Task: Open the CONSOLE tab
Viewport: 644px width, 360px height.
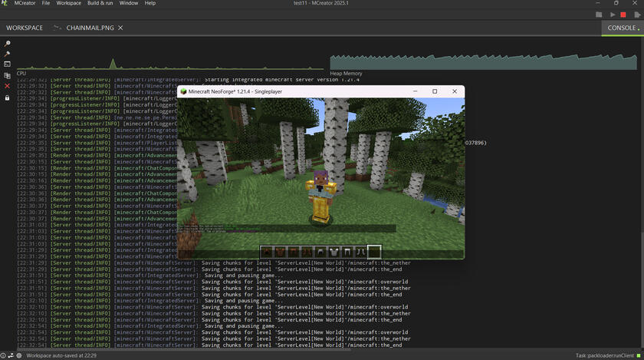Action: (x=622, y=28)
